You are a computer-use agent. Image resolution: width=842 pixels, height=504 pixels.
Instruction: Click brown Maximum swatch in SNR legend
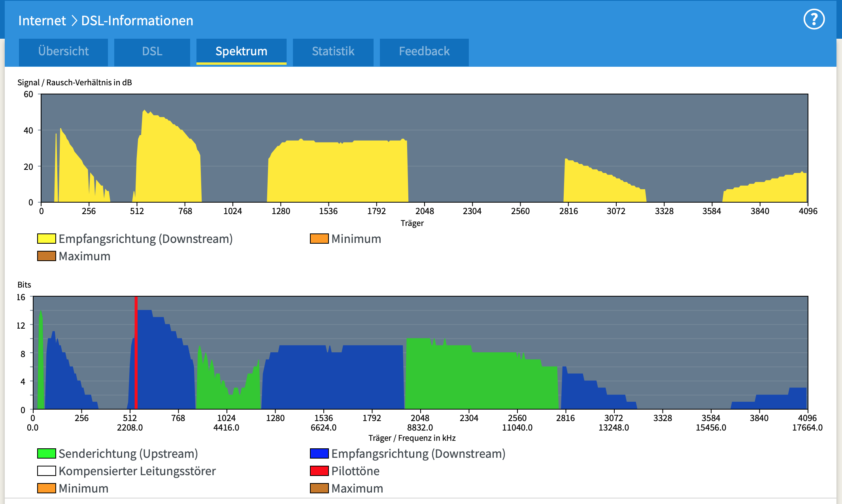(x=46, y=256)
